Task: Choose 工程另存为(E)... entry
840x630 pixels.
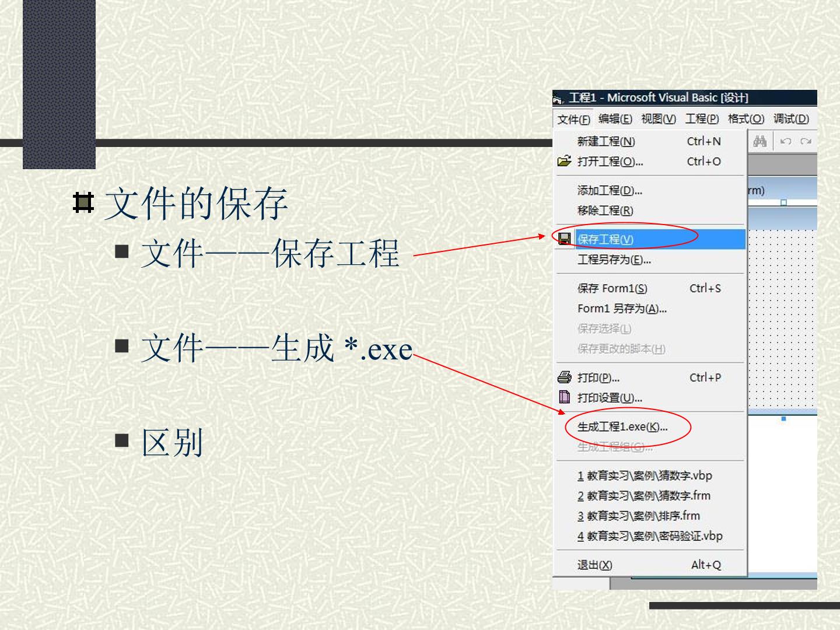Action: (650, 260)
